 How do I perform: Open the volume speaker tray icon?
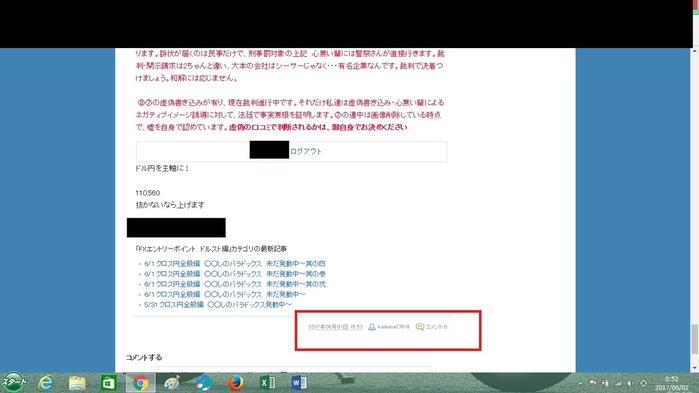(630, 383)
